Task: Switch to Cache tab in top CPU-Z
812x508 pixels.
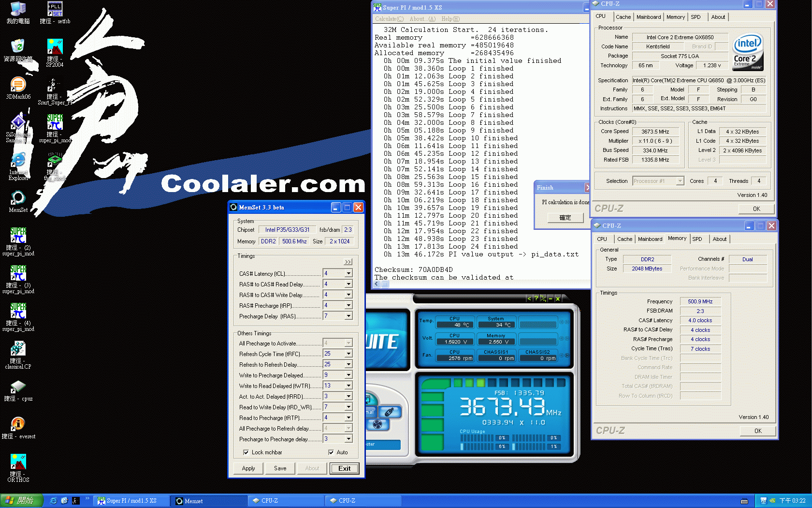Action: pyautogui.click(x=623, y=17)
